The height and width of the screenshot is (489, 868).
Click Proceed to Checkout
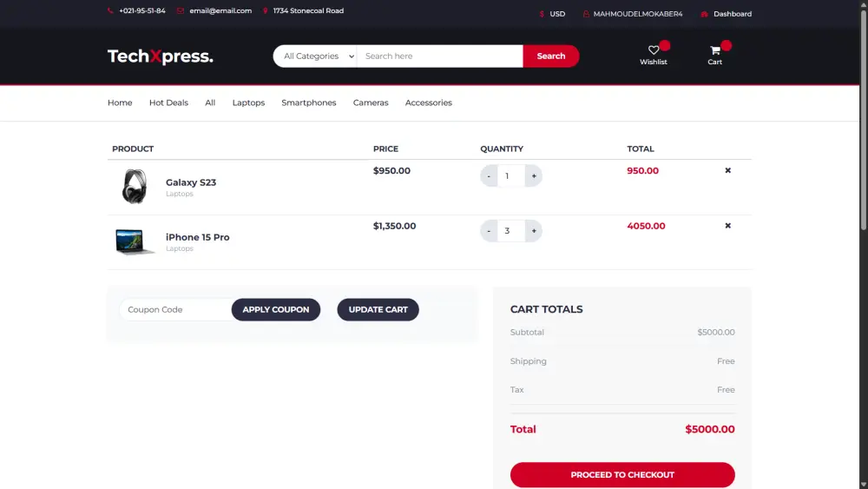[622, 474]
